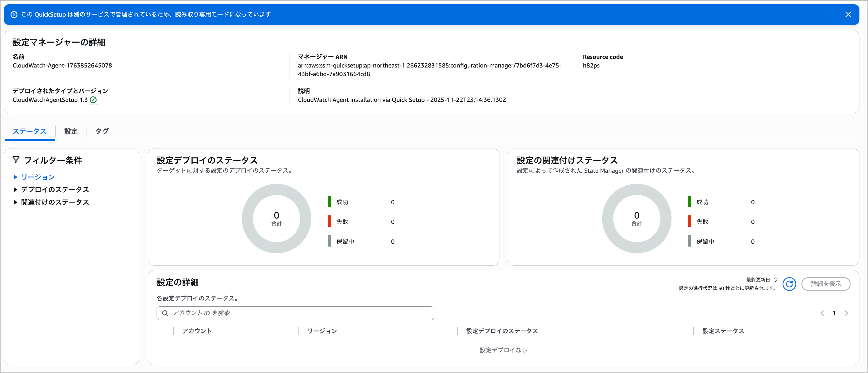This screenshot has width=868, height=373.
Task: Click page number 1 in pagination
Action: point(834,313)
